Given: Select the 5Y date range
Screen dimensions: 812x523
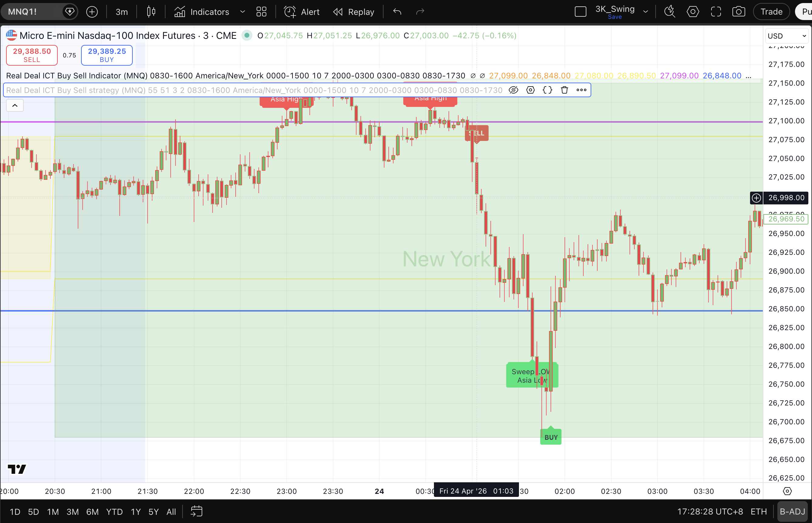Looking at the screenshot, I should point(153,511).
